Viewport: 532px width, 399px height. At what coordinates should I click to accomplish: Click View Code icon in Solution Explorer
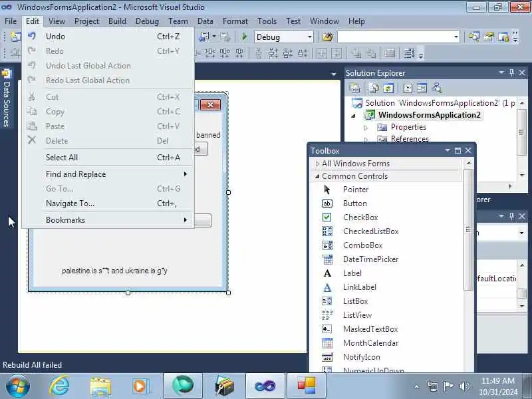coord(407,88)
